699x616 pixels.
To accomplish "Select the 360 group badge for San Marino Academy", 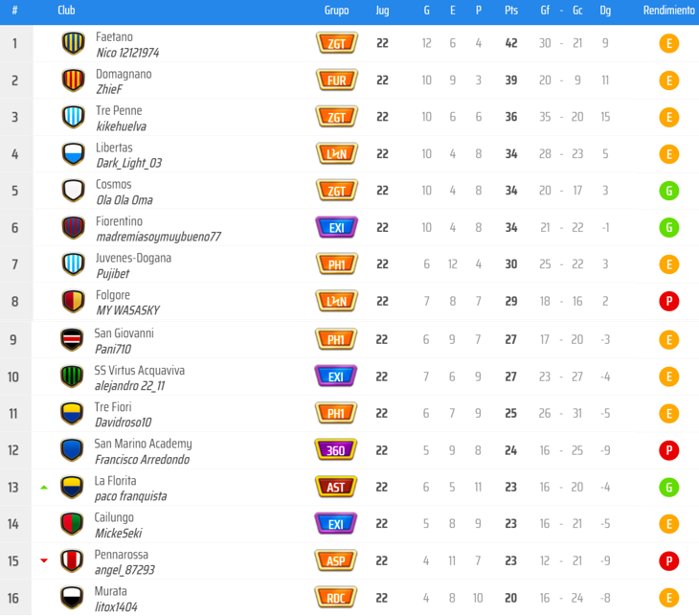I will [x=336, y=450].
